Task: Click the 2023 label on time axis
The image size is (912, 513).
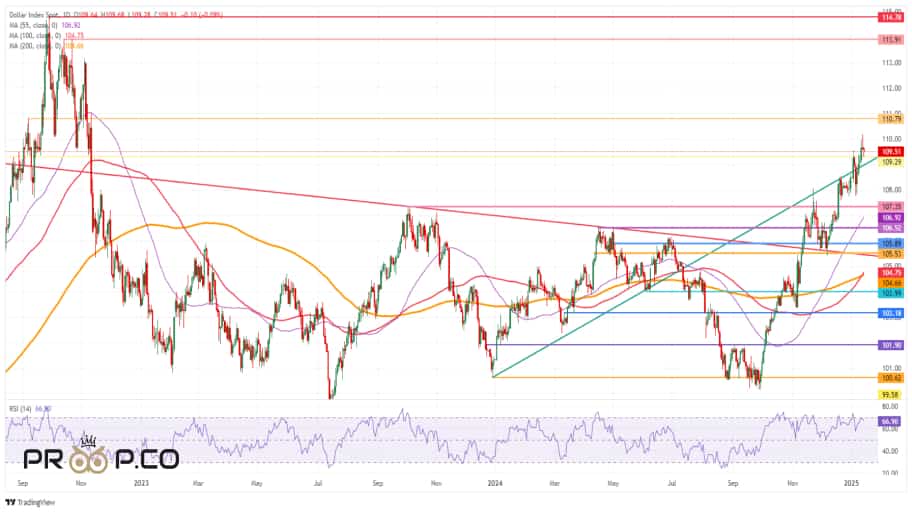Action: [x=141, y=483]
